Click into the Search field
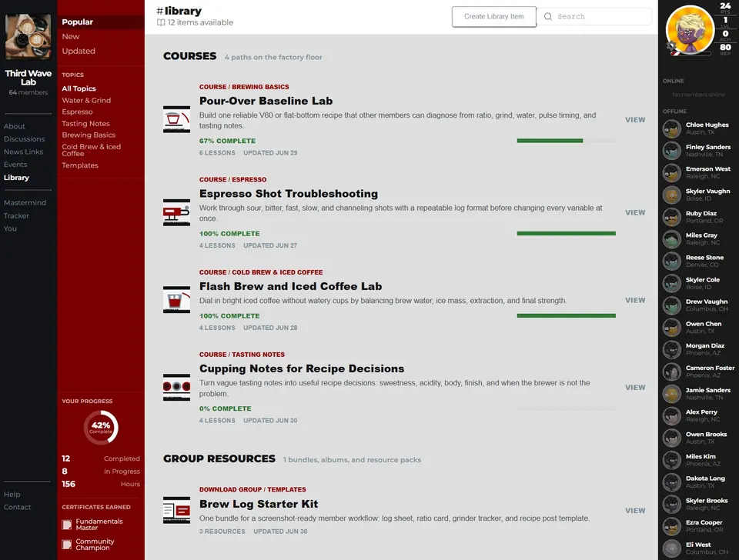Viewport: 739px width, 560px height. 595,16
